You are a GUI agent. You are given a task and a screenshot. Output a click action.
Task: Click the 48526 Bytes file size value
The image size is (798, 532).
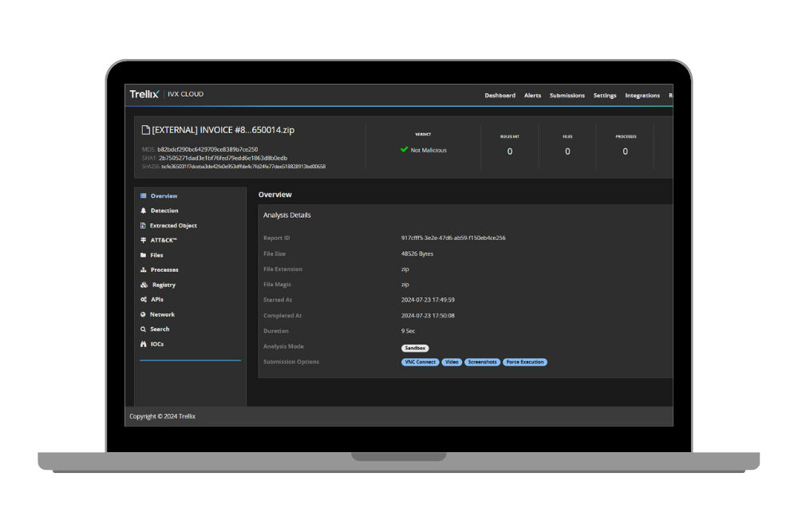click(x=417, y=254)
